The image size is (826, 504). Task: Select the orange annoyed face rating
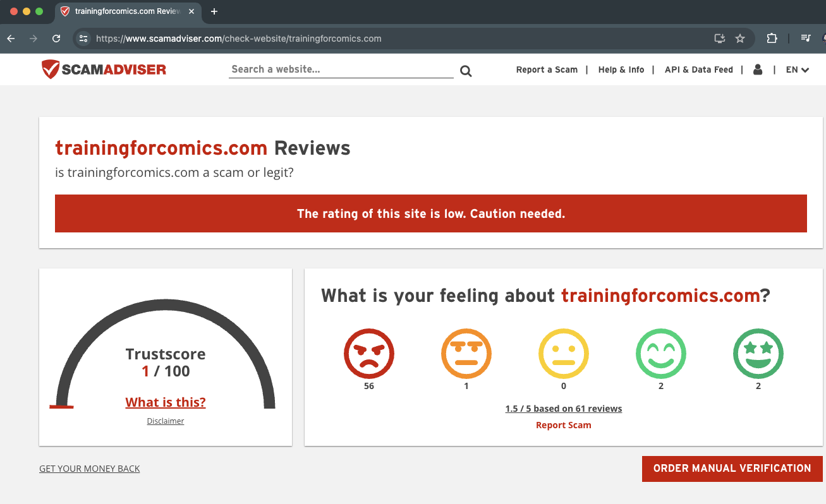point(466,354)
